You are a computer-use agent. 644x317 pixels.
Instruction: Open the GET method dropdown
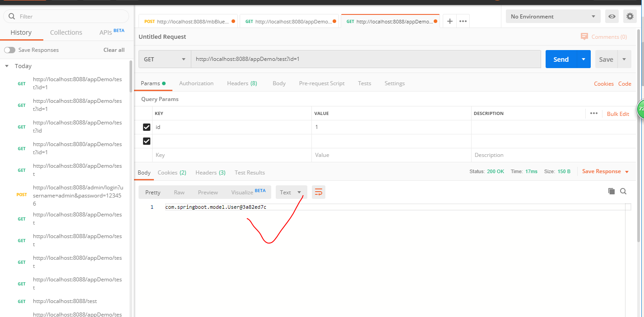(164, 59)
